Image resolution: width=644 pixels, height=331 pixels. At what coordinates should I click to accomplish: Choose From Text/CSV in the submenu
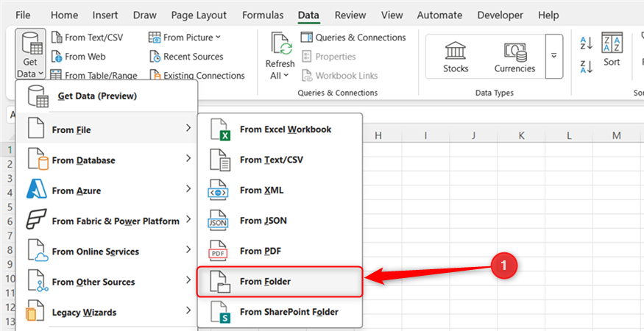point(280,160)
